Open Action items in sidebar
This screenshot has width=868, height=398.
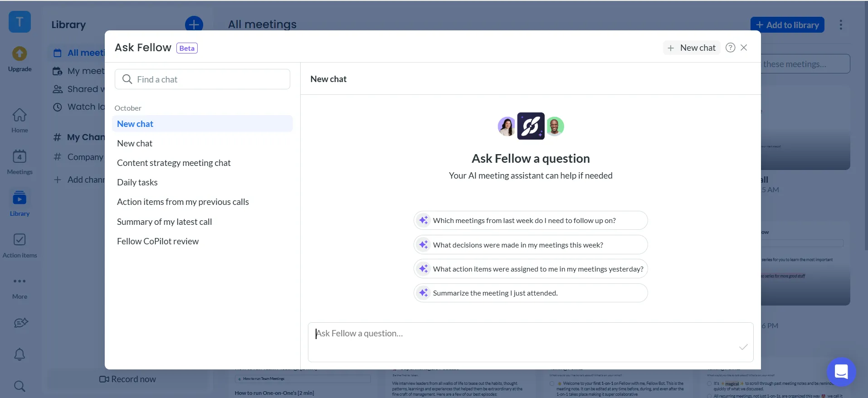click(20, 245)
